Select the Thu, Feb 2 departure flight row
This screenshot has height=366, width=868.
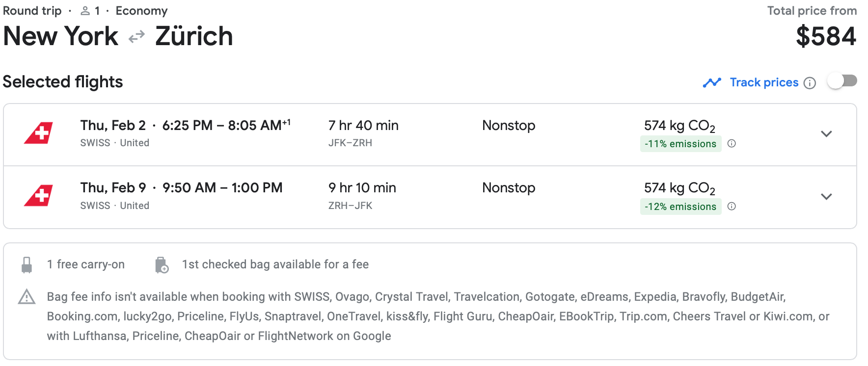tap(430, 134)
